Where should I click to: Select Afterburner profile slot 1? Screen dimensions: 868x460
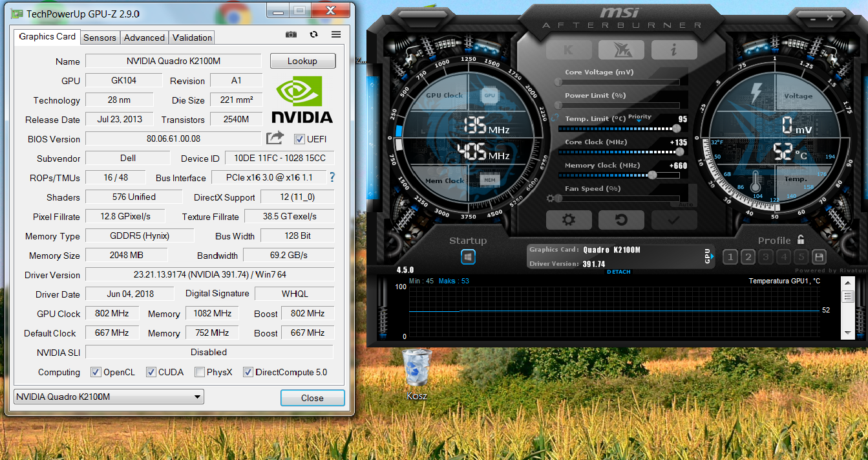[730, 257]
